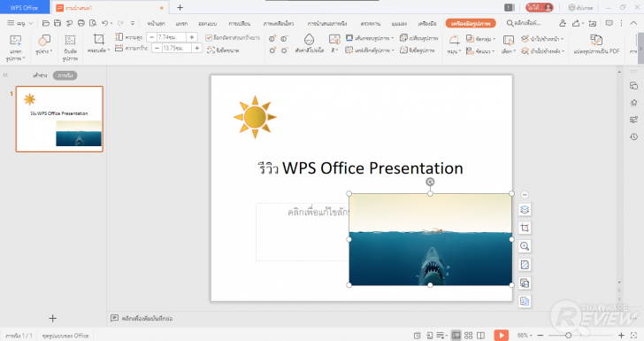Open the Shapes tool in picture ribbon
The width and height of the screenshot is (644, 341).
point(44,41)
